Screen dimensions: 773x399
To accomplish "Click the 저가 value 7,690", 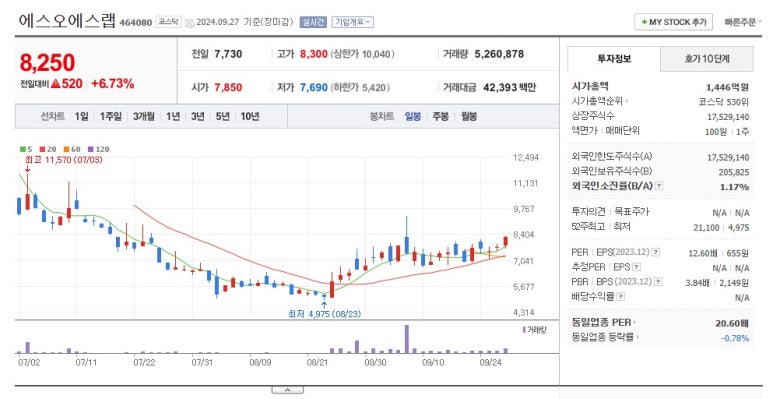I will pyautogui.click(x=314, y=88).
